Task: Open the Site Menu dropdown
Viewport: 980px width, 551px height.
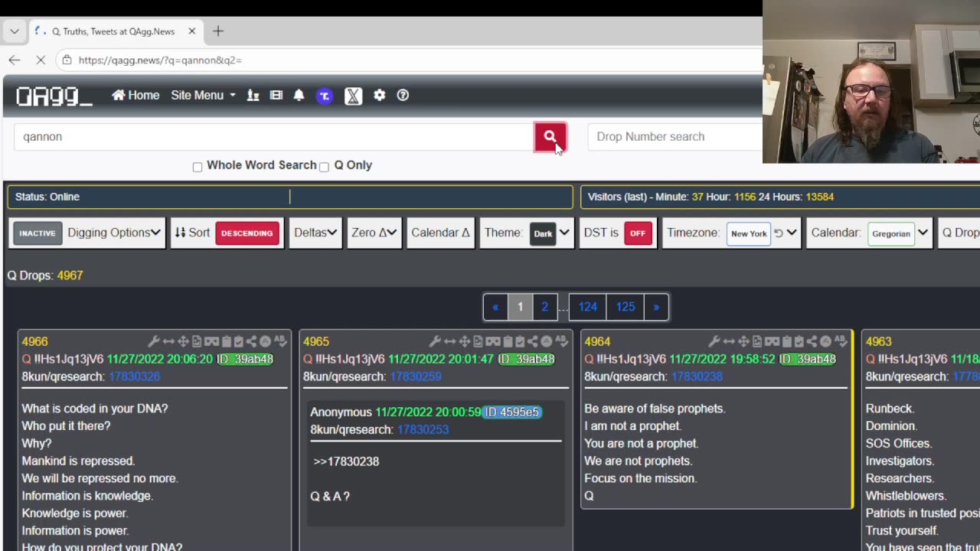Action: 203,96
